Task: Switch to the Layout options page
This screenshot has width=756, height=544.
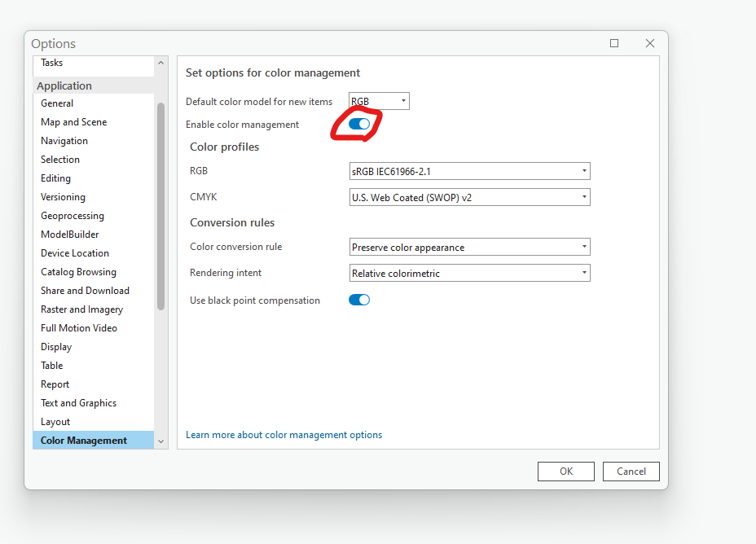Action: tap(55, 422)
